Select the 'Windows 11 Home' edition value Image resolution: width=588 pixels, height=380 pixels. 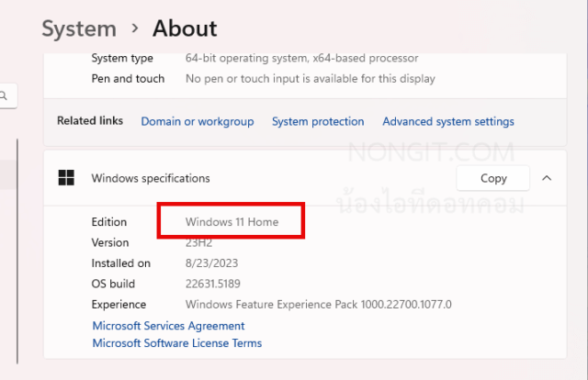232,222
